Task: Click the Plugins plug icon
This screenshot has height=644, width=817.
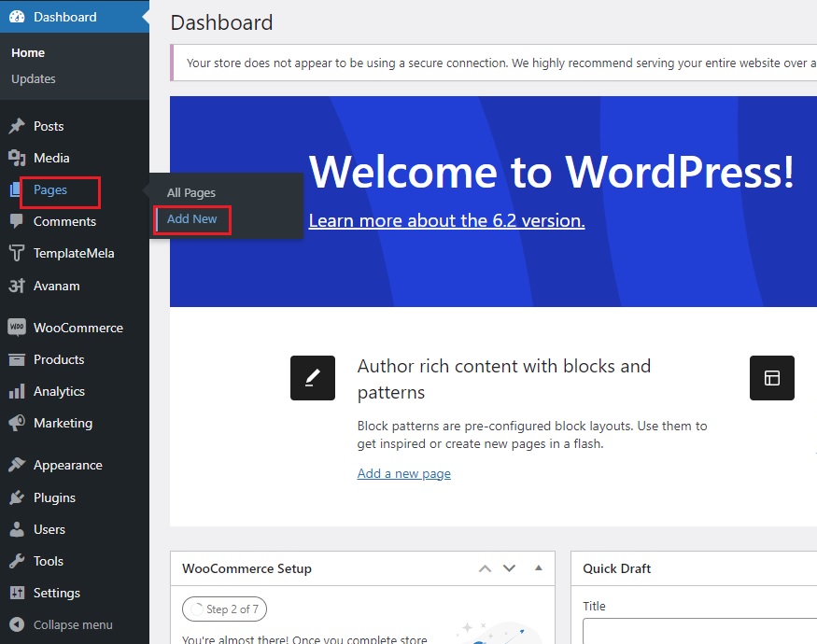Action: [x=17, y=497]
